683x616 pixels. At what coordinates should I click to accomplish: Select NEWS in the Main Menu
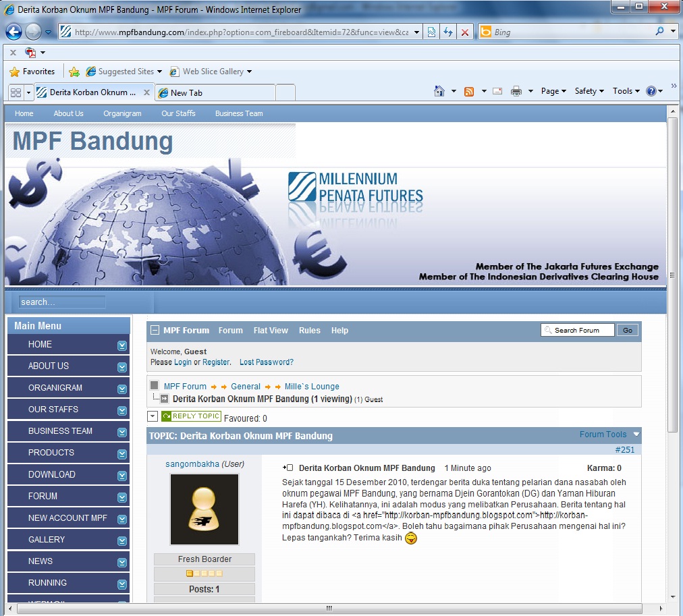pos(68,561)
